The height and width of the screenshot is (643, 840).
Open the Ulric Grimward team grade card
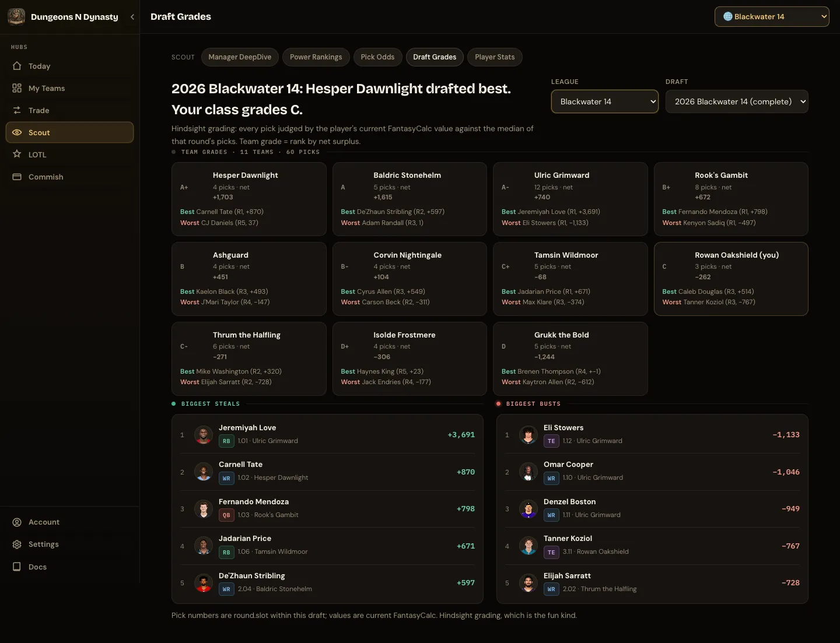pos(570,199)
